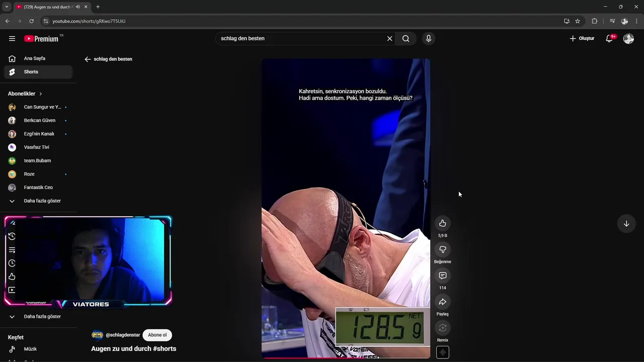The image size is (644, 362).
Task: Open the tab list dropdown arrow
Action: click(7, 7)
